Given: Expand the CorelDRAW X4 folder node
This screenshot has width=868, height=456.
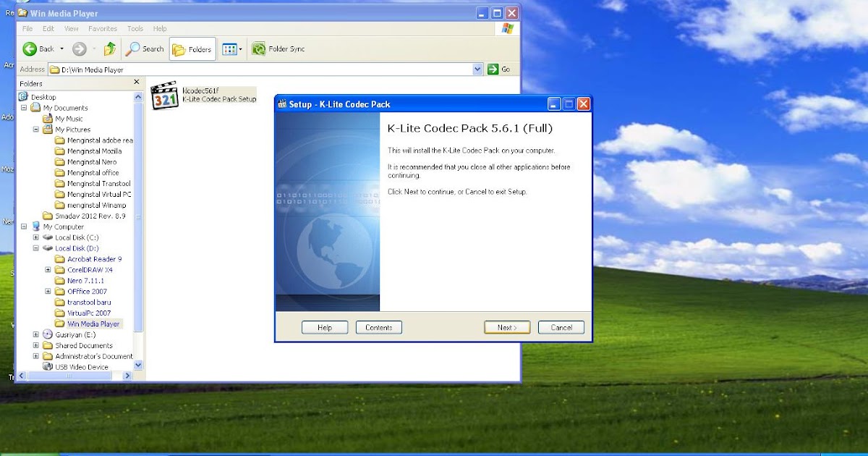Looking at the screenshot, I should click(48, 270).
